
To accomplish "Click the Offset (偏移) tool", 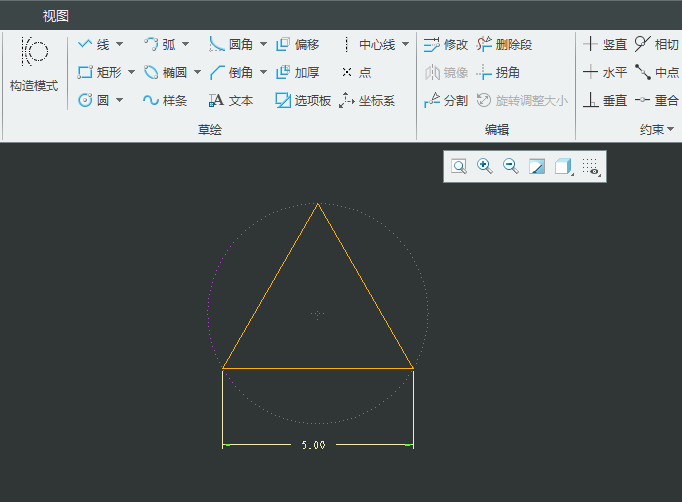I will coord(297,44).
